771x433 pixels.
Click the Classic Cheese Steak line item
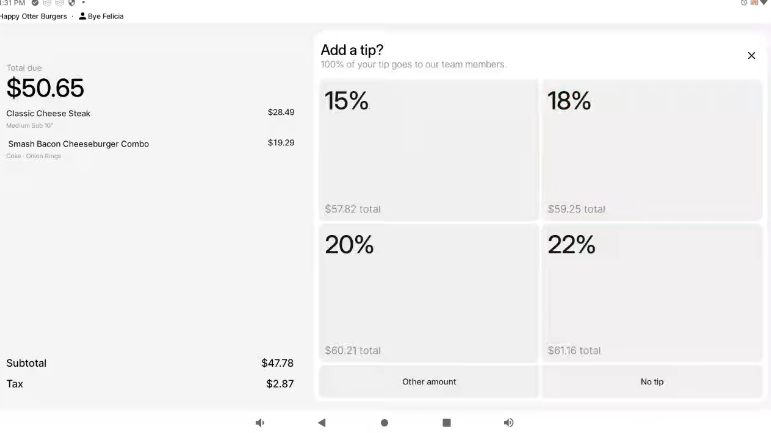[x=48, y=114]
